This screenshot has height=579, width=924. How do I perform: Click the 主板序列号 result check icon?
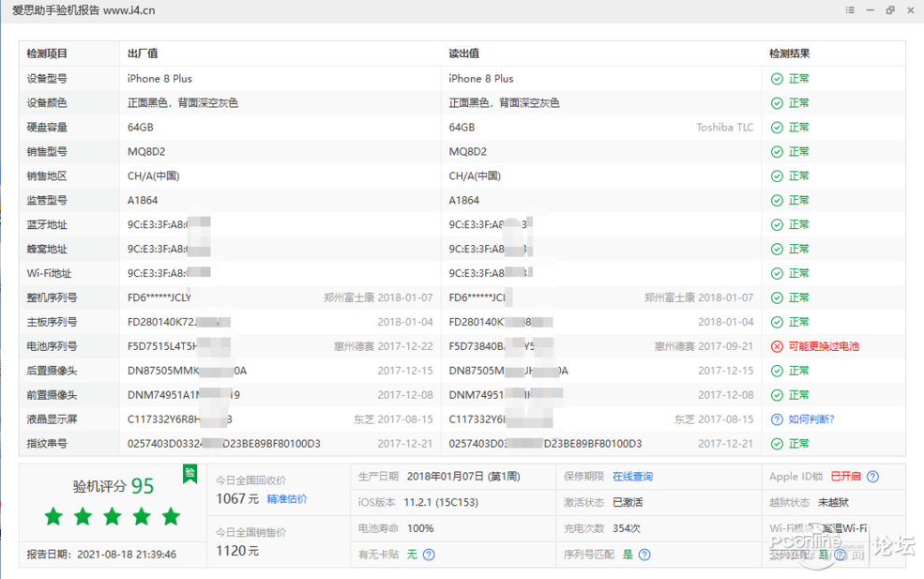tap(778, 322)
